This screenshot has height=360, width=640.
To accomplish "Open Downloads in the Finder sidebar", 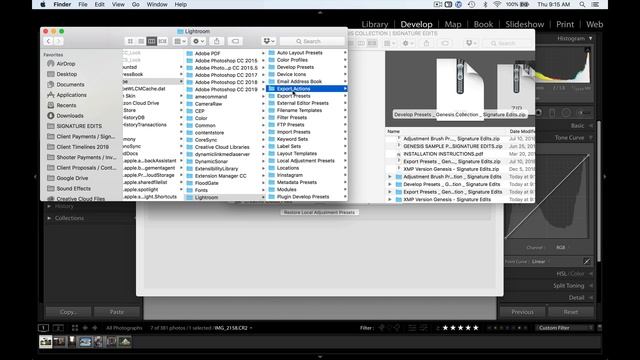I will (x=70, y=116).
